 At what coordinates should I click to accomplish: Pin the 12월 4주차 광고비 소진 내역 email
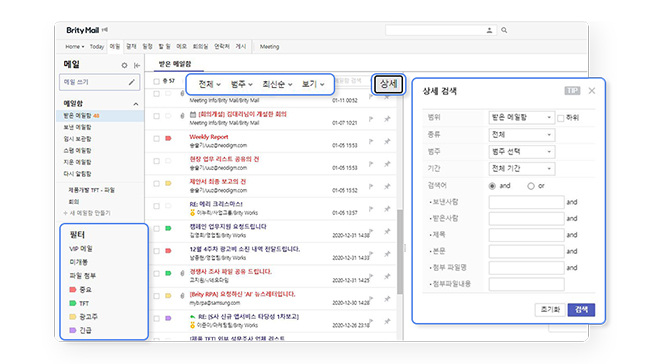coord(387,254)
